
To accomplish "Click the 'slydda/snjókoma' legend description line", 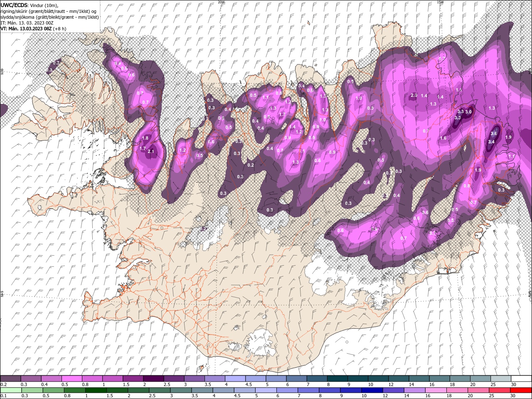I will click(x=49, y=17).
